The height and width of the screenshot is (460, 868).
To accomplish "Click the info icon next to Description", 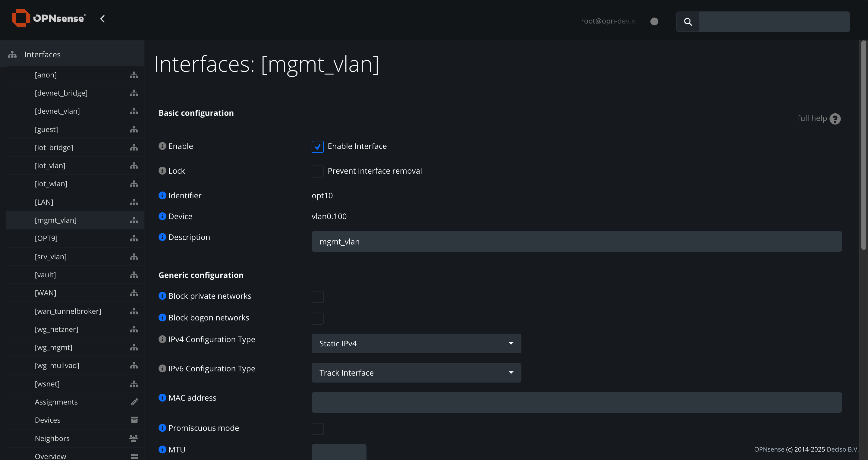I will [162, 237].
